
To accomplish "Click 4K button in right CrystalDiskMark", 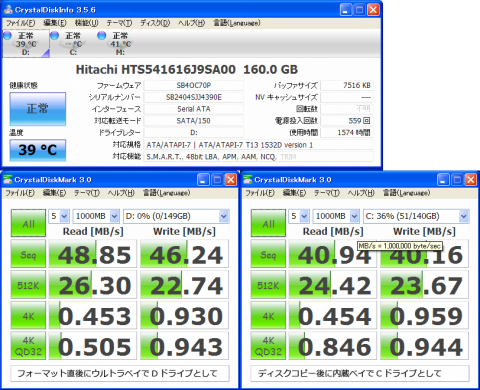I will 268,315.
